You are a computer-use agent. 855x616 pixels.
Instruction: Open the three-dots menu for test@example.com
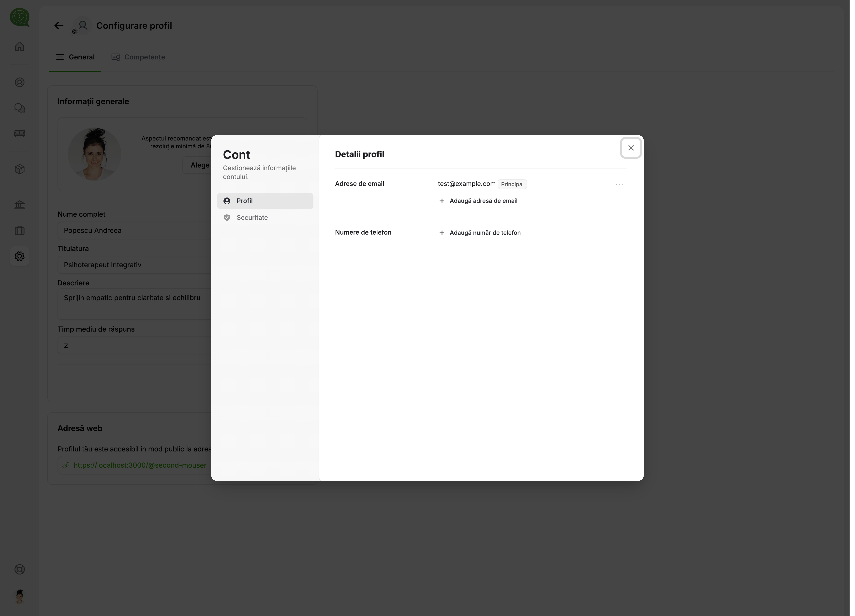[x=619, y=184]
